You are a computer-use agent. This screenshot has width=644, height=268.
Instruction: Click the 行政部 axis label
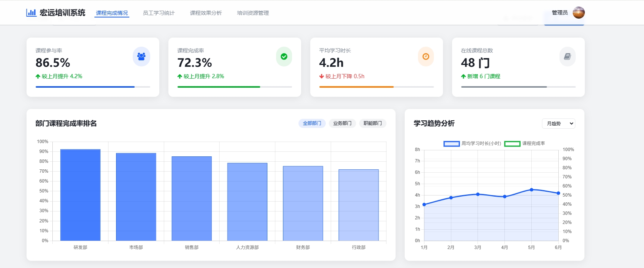[x=358, y=247]
